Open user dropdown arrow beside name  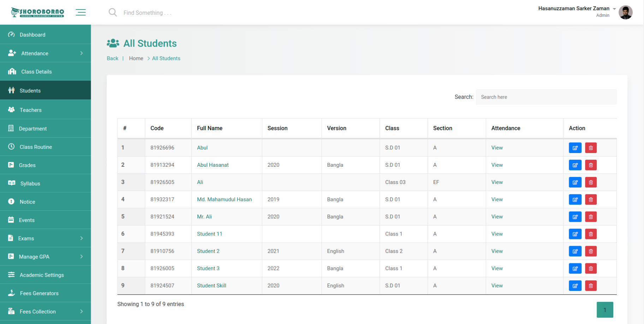point(614,9)
